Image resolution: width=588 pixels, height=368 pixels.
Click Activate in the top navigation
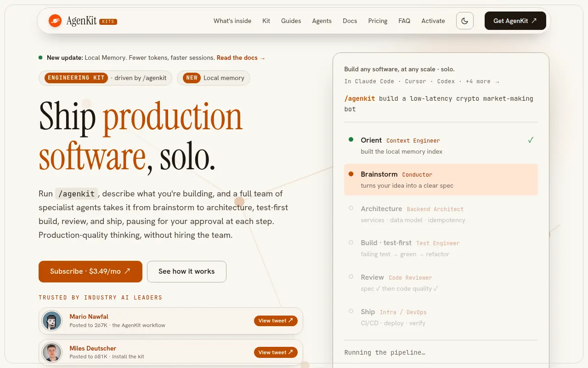[x=433, y=21]
